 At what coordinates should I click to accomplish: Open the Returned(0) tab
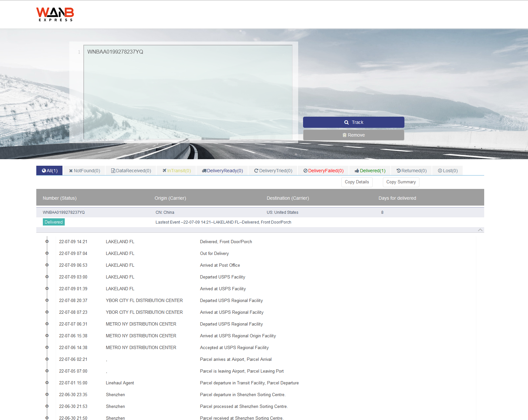[x=411, y=171]
